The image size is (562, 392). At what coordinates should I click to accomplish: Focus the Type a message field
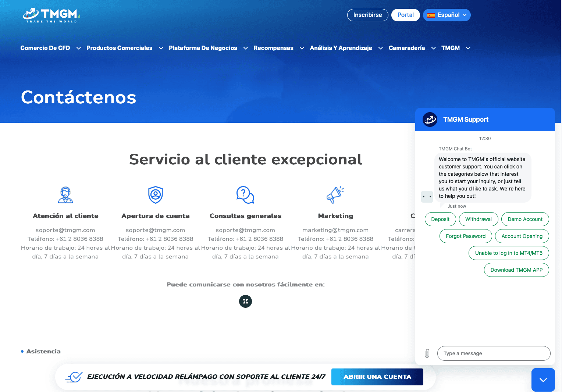494,353
